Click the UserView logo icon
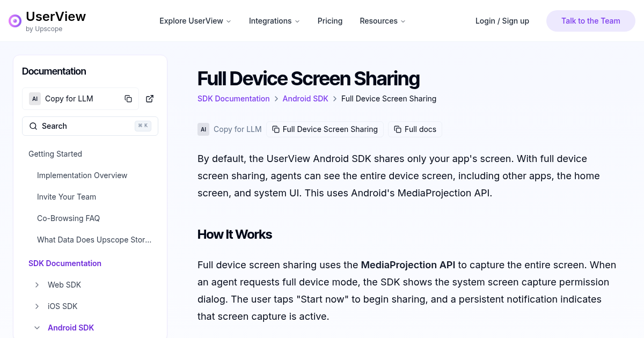The image size is (644, 338). [x=15, y=21]
